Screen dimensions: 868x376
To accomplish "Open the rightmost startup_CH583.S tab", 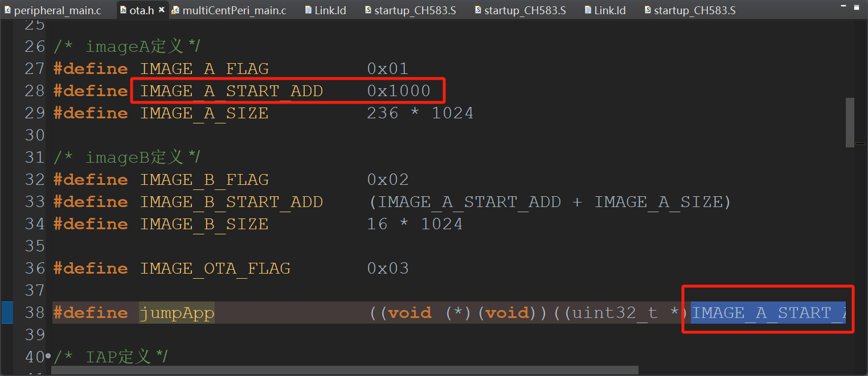I will tap(694, 10).
